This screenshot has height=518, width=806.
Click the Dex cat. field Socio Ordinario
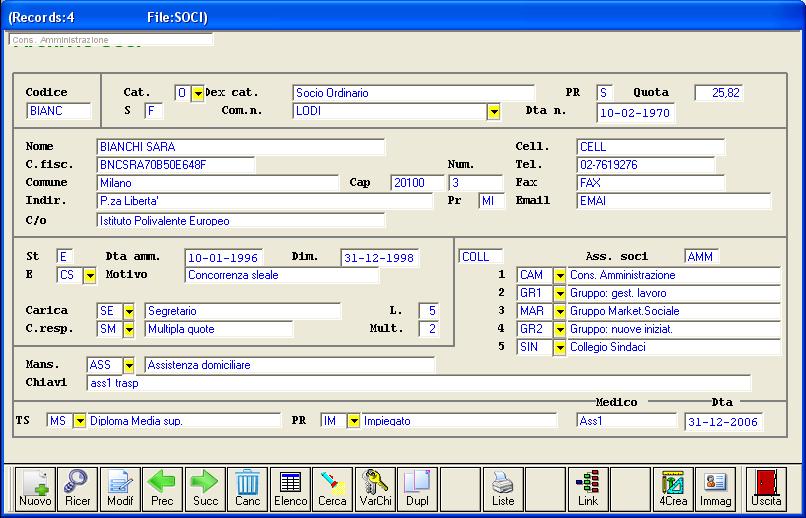(x=414, y=93)
